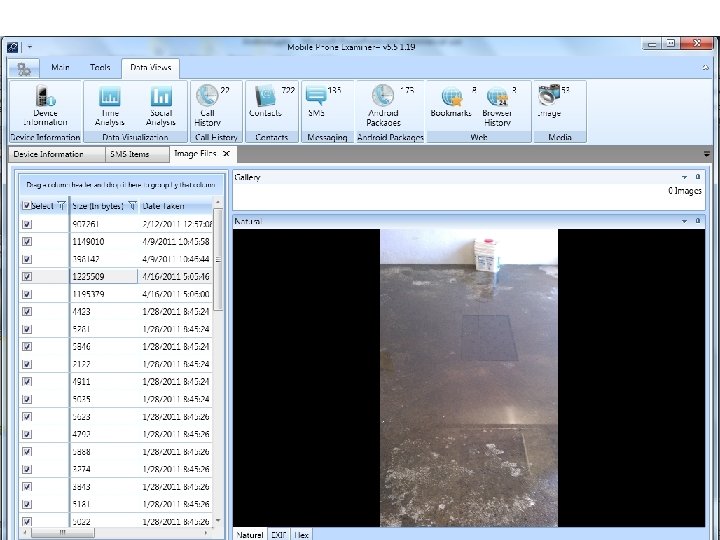
Task: Open the Select column filter funnel
Action: (62, 206)
